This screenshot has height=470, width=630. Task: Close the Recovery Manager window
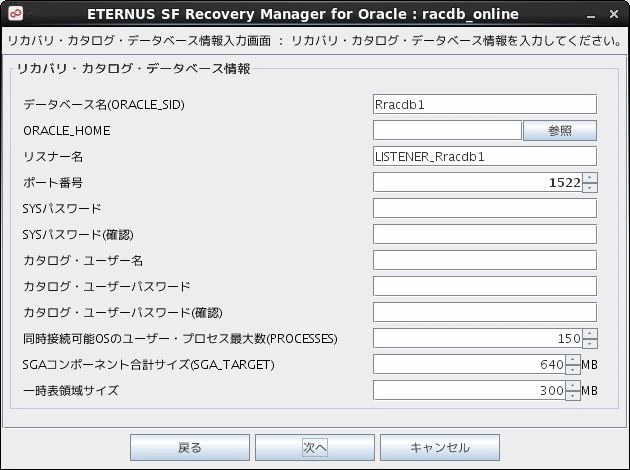click(614, 14)
